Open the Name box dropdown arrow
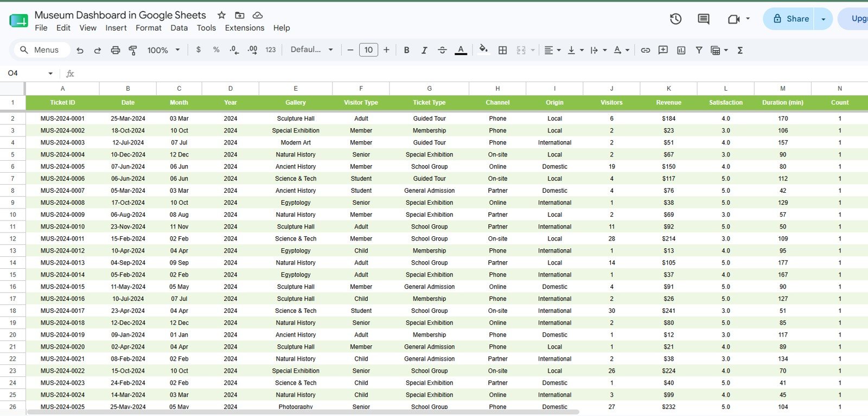The image size is (868, 416). click(x=50, y=73)
